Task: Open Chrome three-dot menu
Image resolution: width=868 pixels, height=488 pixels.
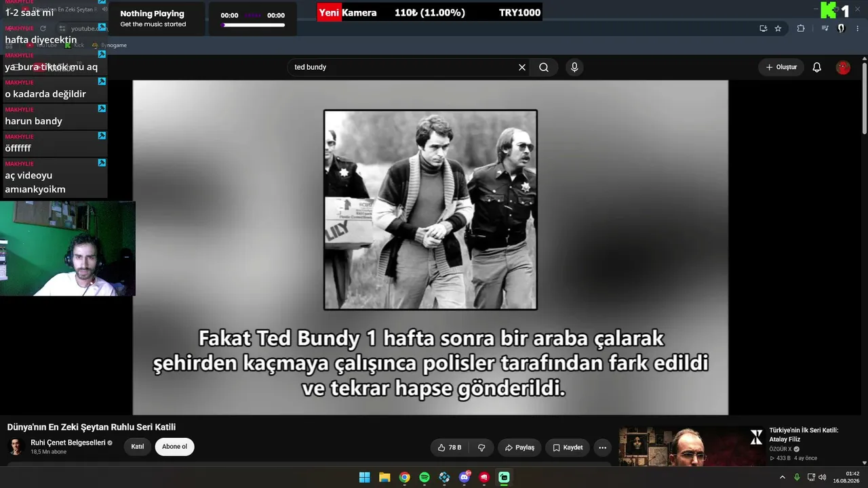Action: click(858, 28)
